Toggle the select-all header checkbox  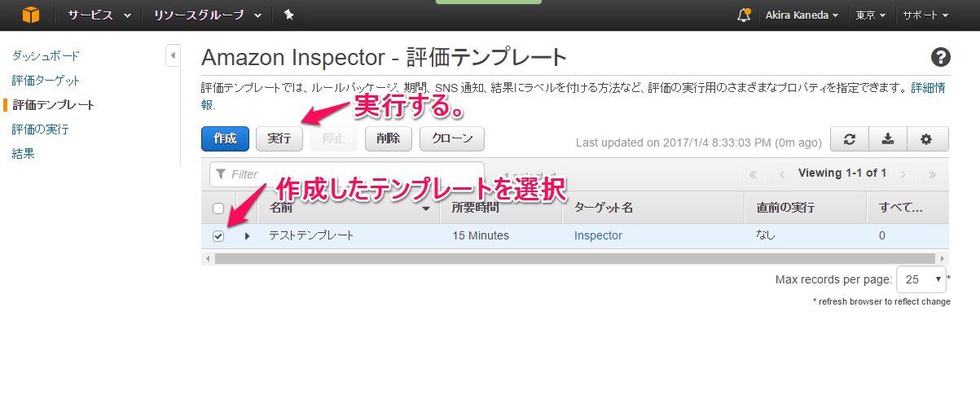218,208
